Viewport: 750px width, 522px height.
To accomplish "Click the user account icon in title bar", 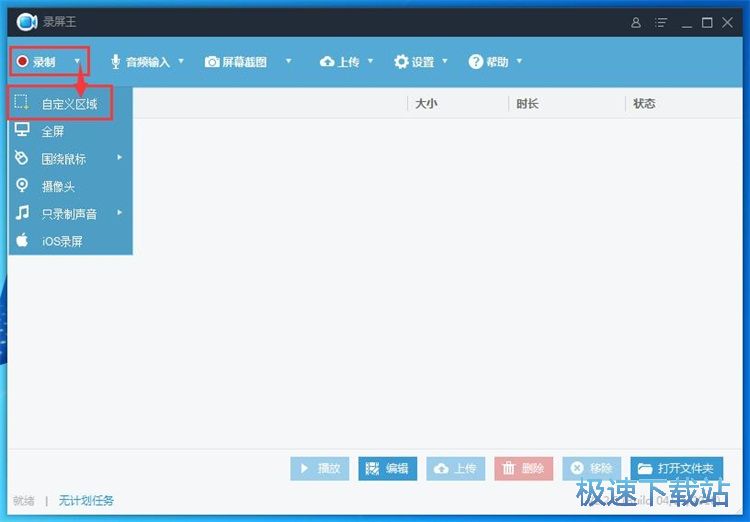I will (x=636, y=22).
